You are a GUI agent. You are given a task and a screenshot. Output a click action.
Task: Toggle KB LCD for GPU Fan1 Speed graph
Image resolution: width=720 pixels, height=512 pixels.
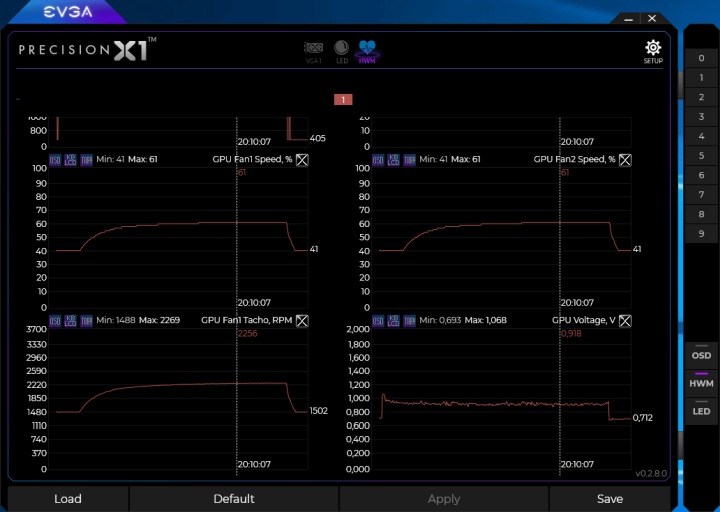click(71, 160)
